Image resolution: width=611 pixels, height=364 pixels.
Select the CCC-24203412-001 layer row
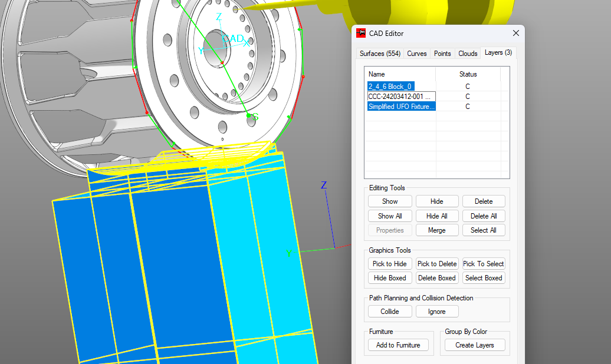tap(400, 97)
